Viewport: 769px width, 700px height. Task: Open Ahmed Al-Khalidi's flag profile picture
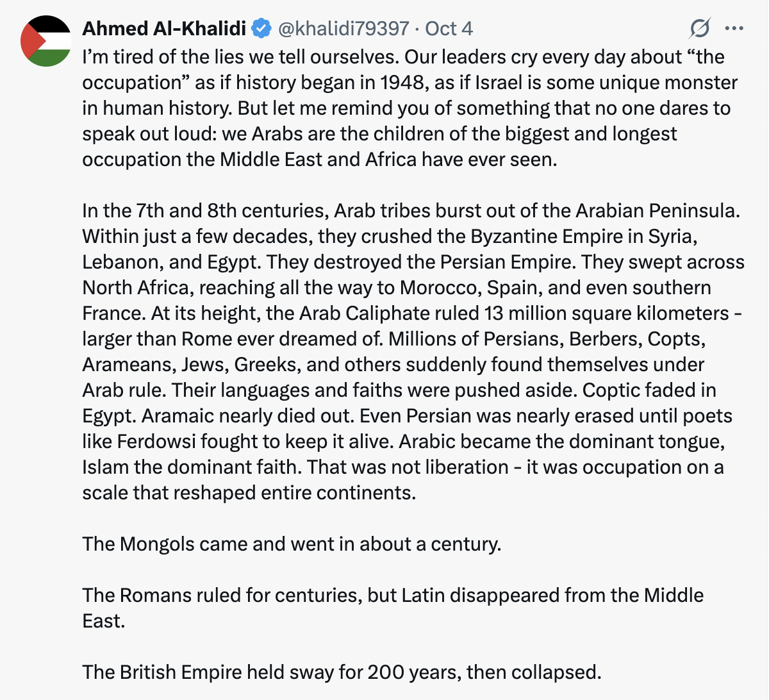click(x=45, y=41)
